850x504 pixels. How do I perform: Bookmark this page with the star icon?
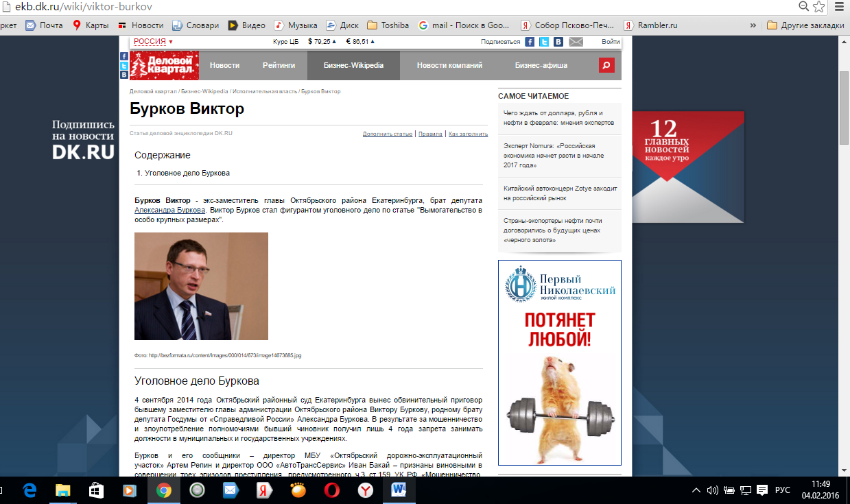[x=819, y=6]
